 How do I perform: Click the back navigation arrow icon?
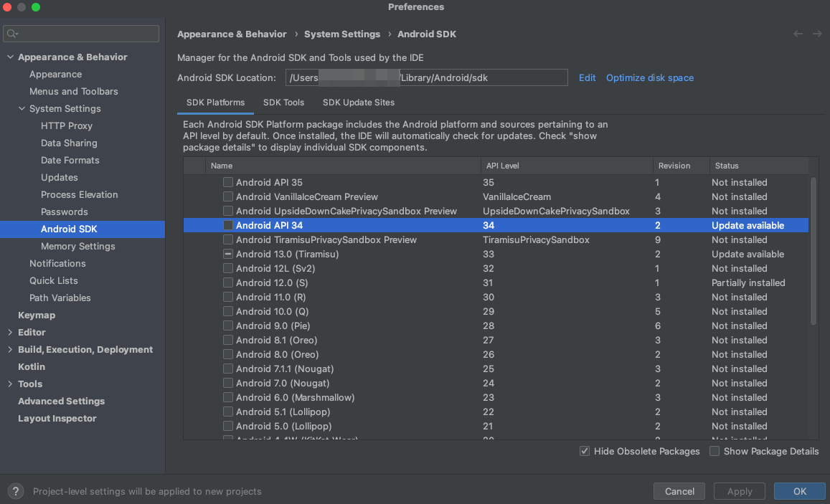(798, 34)
